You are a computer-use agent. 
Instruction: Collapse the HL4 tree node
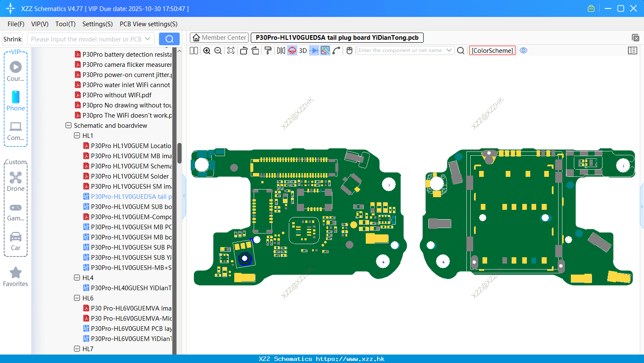pos(77,278)
